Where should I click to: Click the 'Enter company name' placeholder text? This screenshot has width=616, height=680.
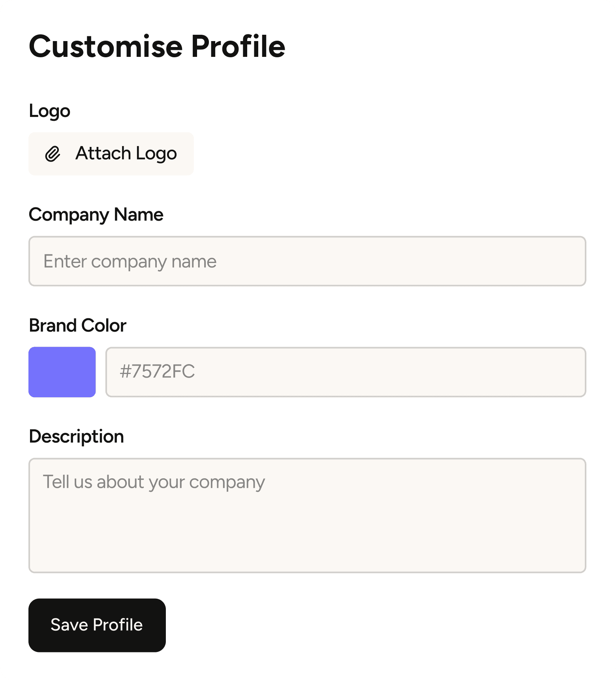[x=130, y=262]
